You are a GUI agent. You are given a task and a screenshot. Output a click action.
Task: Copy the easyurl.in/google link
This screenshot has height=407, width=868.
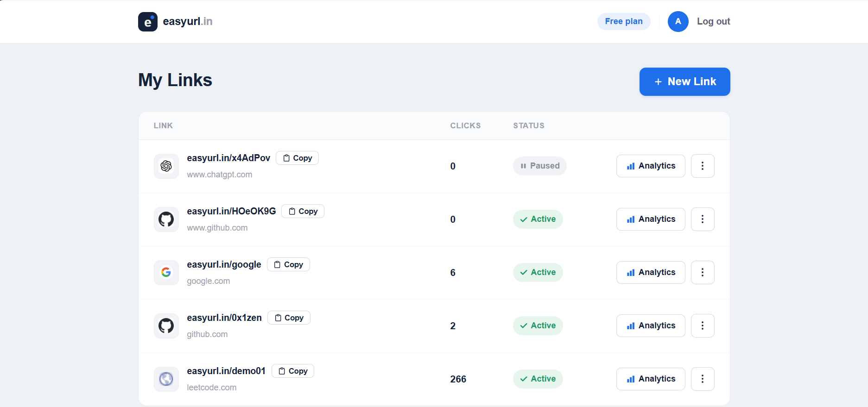288,264
